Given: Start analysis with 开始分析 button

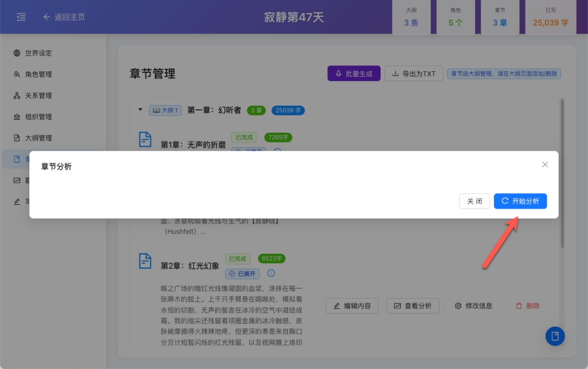Looking at the screenshot, I should [520, 201].
